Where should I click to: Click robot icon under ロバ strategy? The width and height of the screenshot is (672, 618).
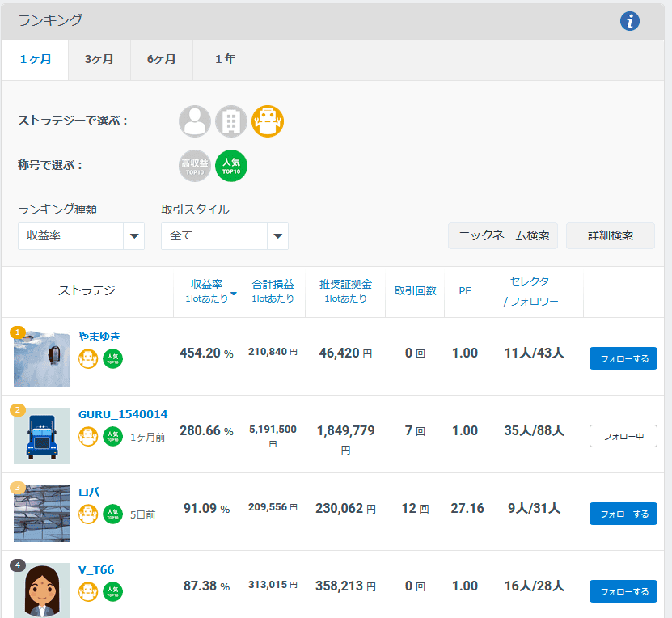88,514
